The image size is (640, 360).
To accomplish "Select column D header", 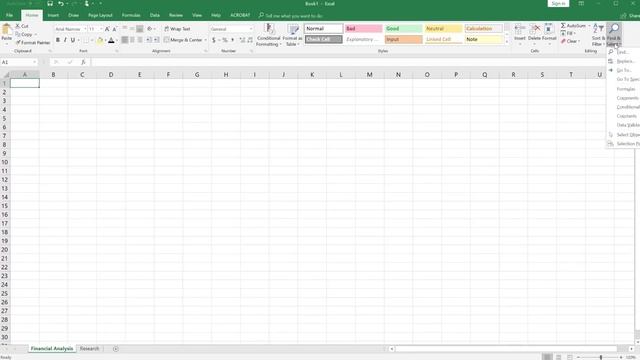I will (111, 75).
